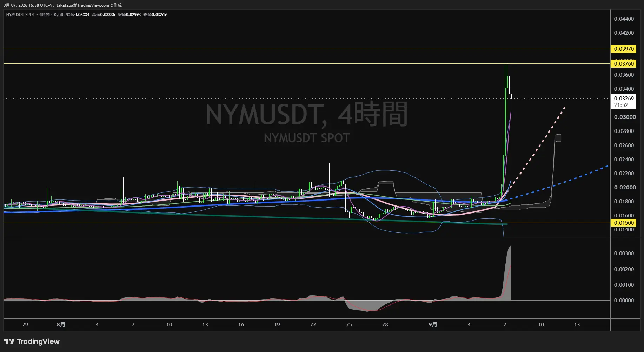644x352 pixels.
Task: Click the horizontal line at 0.03970
Action: (307, 49)
